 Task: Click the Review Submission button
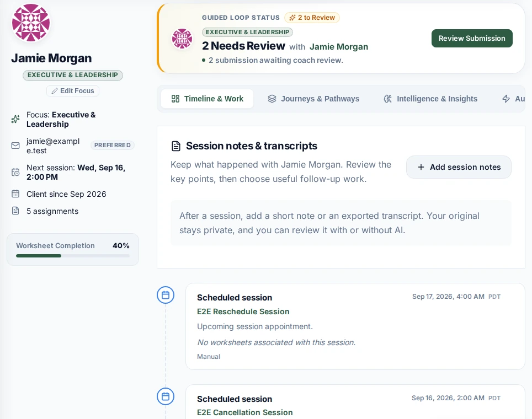(472, 38)
